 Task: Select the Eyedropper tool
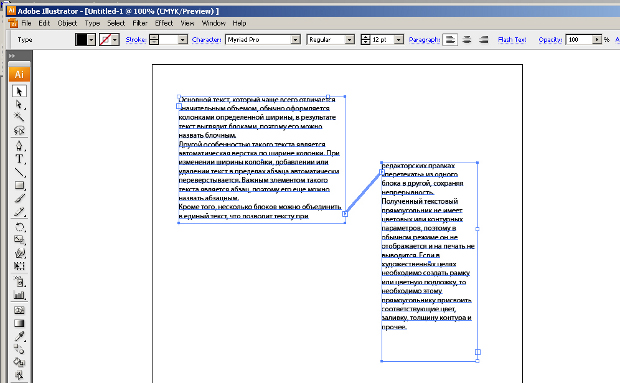click(19, 336)
